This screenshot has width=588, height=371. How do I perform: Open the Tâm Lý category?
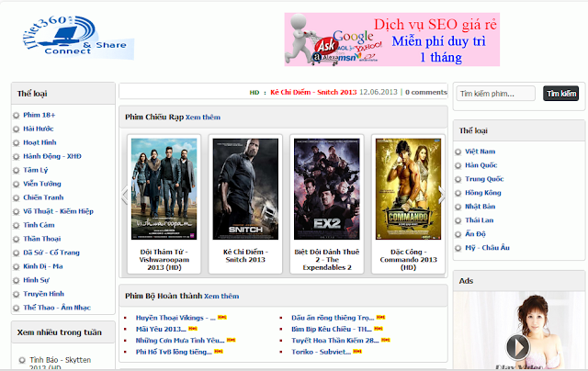[x=36, y=170]
